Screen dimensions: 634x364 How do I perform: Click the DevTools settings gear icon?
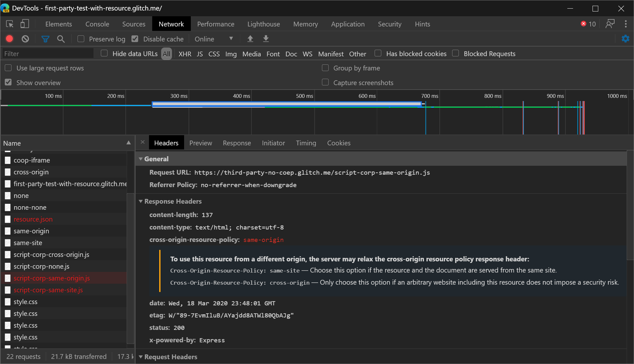pyautogui.click(x=626, y=39)
